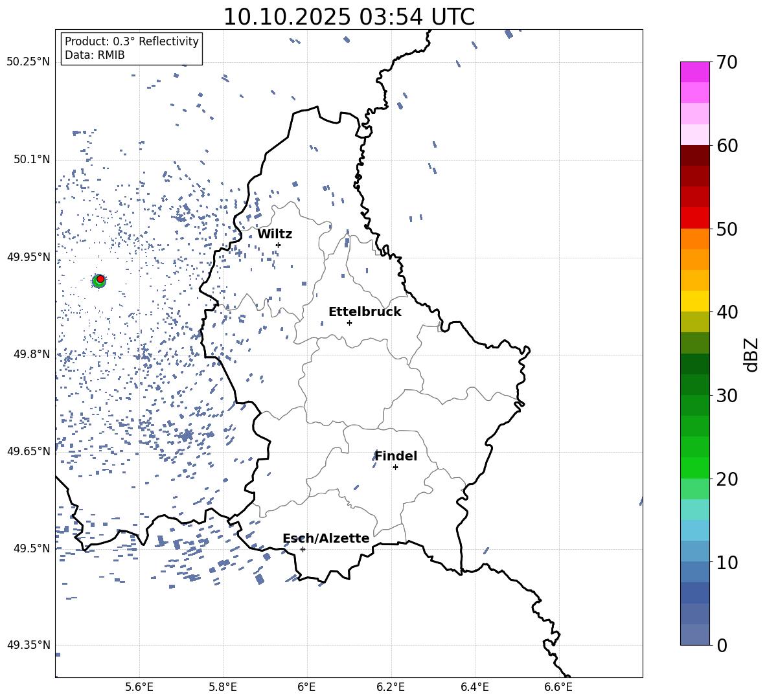Image resolution: width=767 pixels, height=700 pixels.
Task: Click the 50.1°N latitude tick label
Action: 31,159
